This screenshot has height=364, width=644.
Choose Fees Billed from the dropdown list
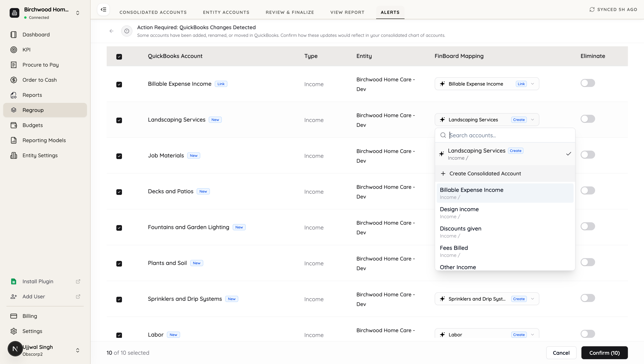click(505, 251)
